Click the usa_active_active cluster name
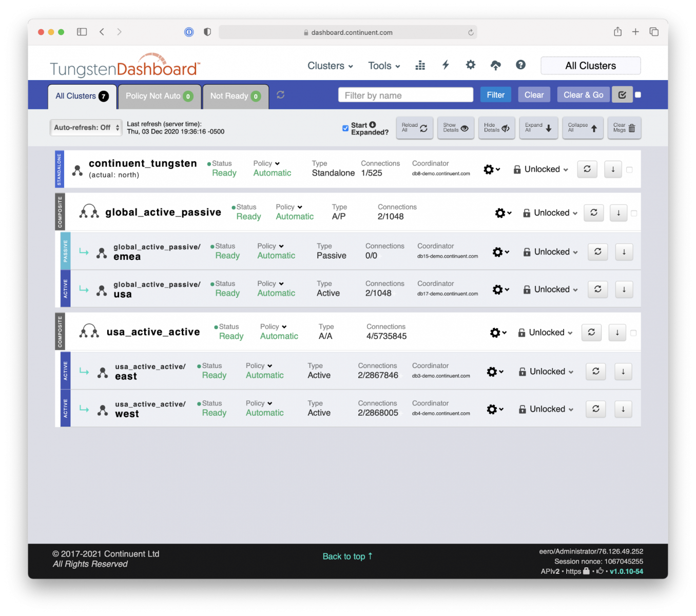The image size is (696, 616). click(x=153, y=332)
